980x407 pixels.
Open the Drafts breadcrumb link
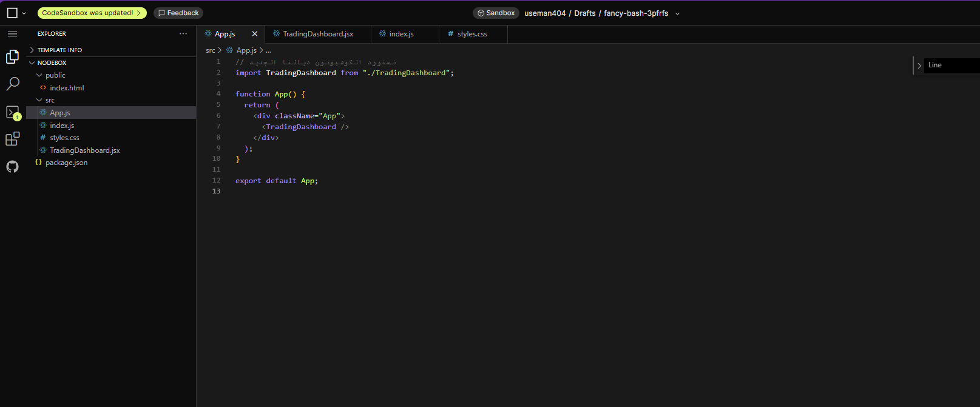point(585,13)
